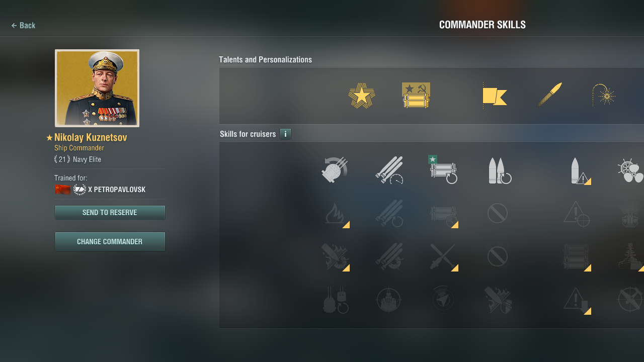This screenshot has width=644, height=362.
Task: Go Back to the previous screen
Action: pyautogui.click(x=23, y=25)
